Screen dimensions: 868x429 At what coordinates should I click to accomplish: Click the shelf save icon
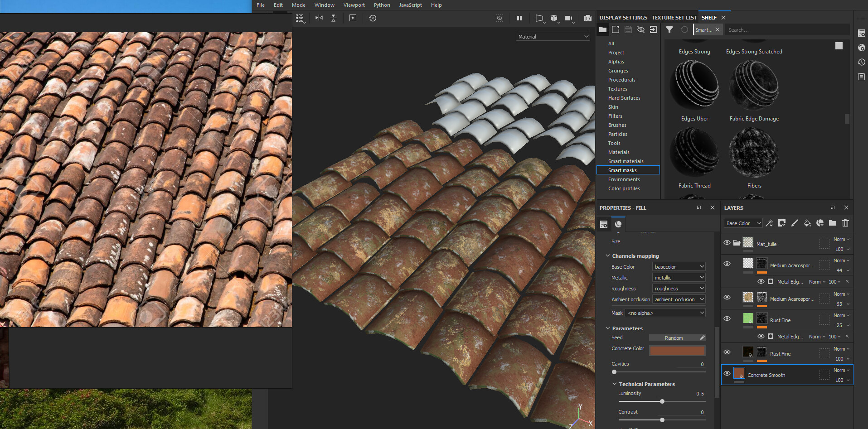[x=628, y=29]
